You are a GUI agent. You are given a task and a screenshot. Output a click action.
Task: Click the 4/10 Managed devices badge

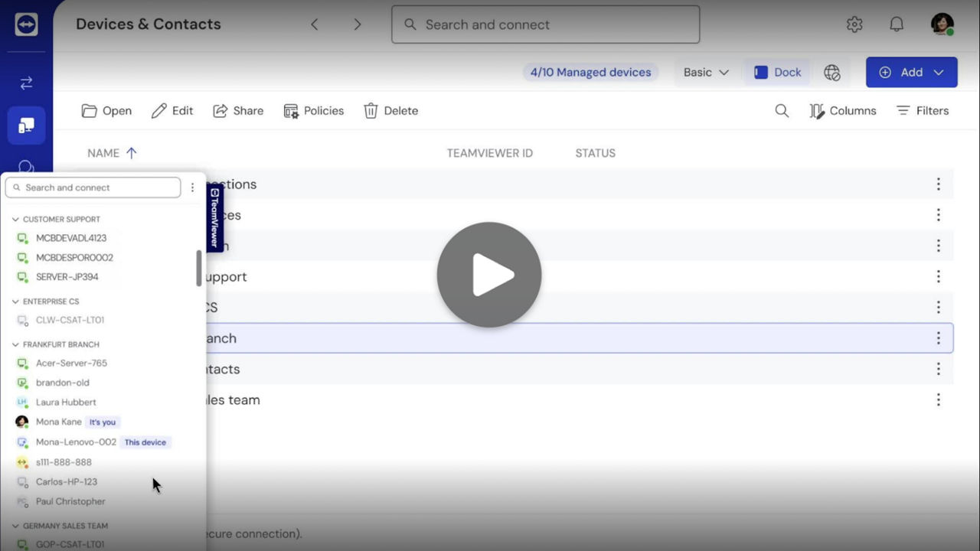(590, 73)
